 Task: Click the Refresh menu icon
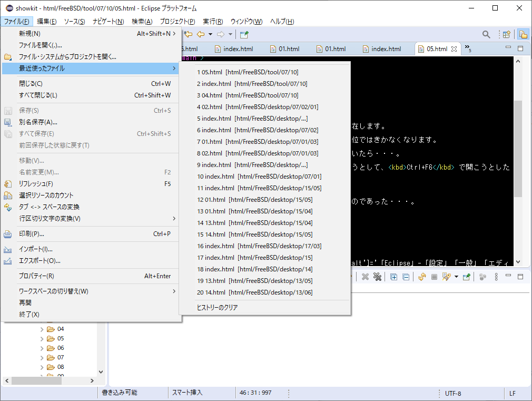[8, 184]
